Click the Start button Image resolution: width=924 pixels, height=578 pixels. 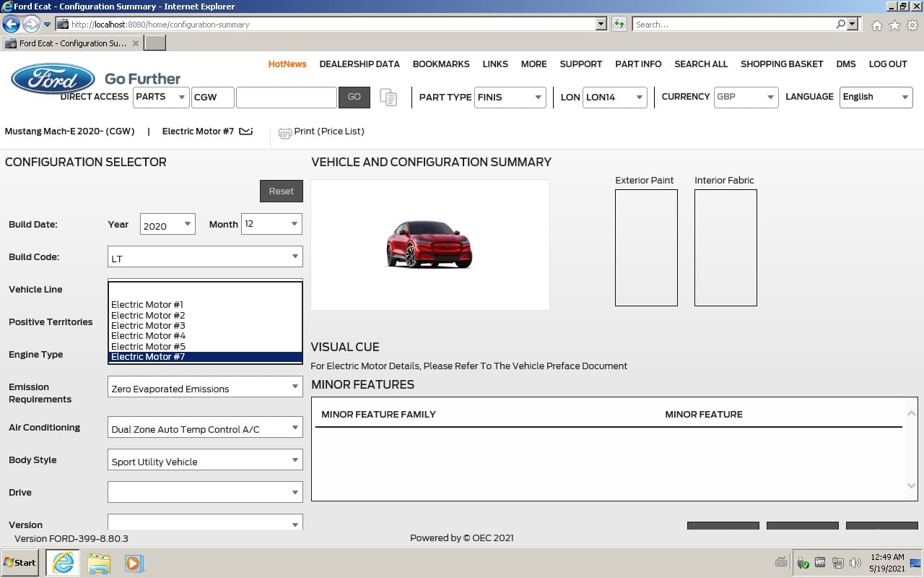point(19,563)
